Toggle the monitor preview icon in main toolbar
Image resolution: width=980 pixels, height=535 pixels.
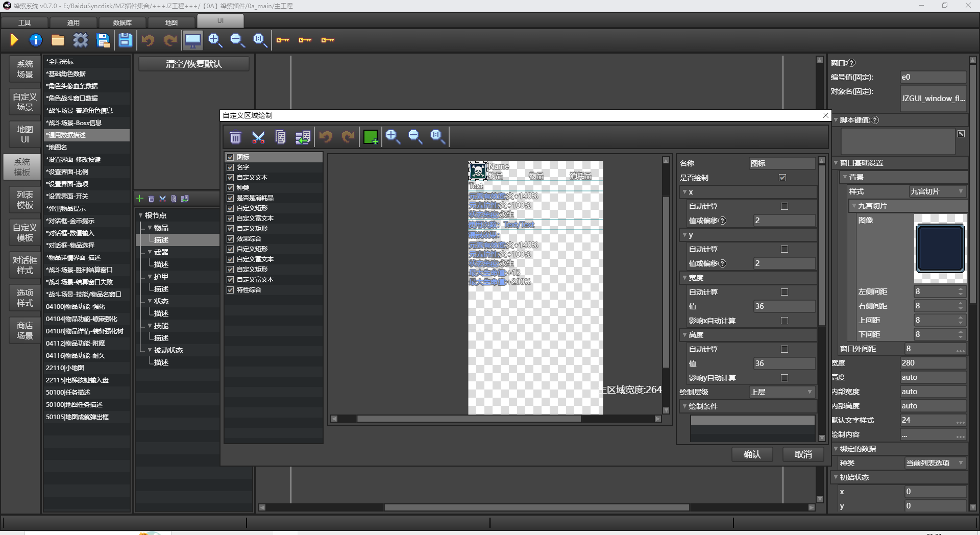[x=192, y=40]
